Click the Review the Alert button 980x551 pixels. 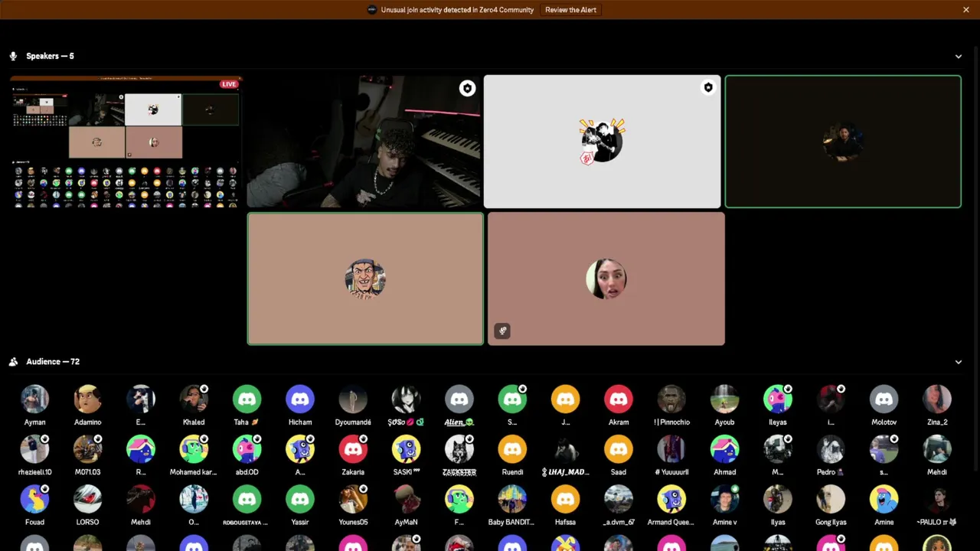(x=570, y=10)
